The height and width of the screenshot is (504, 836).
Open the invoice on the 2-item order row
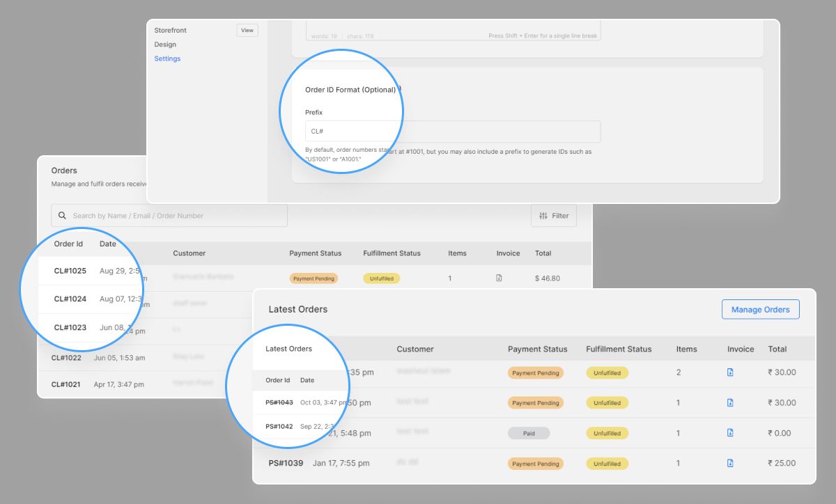click(729, 372)
